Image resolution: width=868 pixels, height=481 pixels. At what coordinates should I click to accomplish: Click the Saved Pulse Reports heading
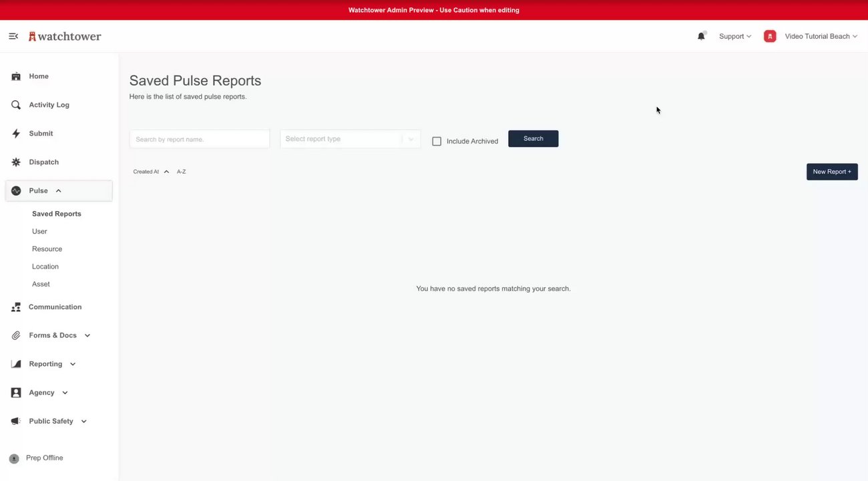[195, 81]
